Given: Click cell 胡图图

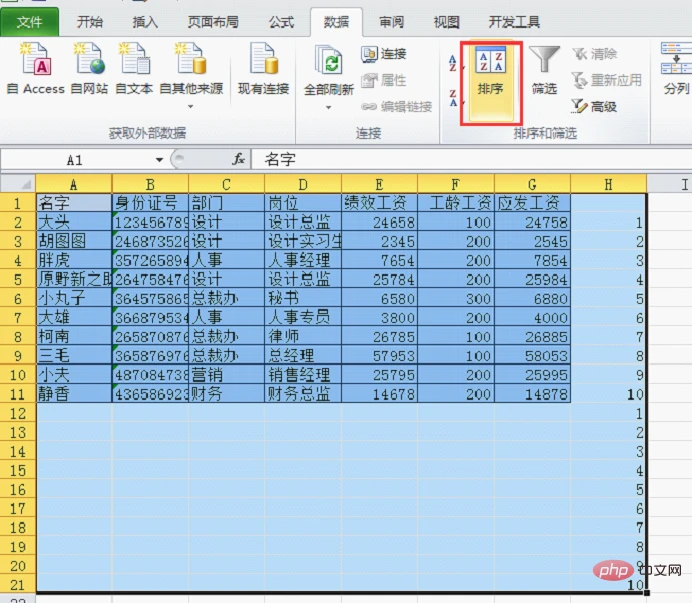Looking at the screenshot, I should tap(74, 241).
